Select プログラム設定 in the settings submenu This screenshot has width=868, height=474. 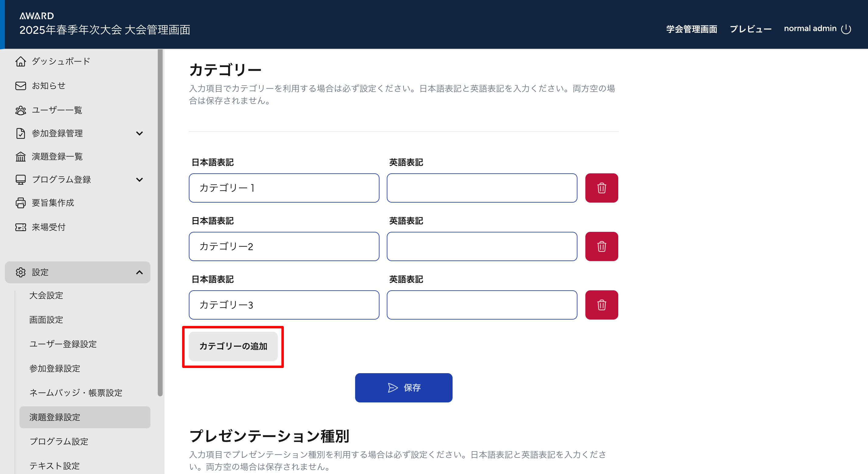[59, 441]
